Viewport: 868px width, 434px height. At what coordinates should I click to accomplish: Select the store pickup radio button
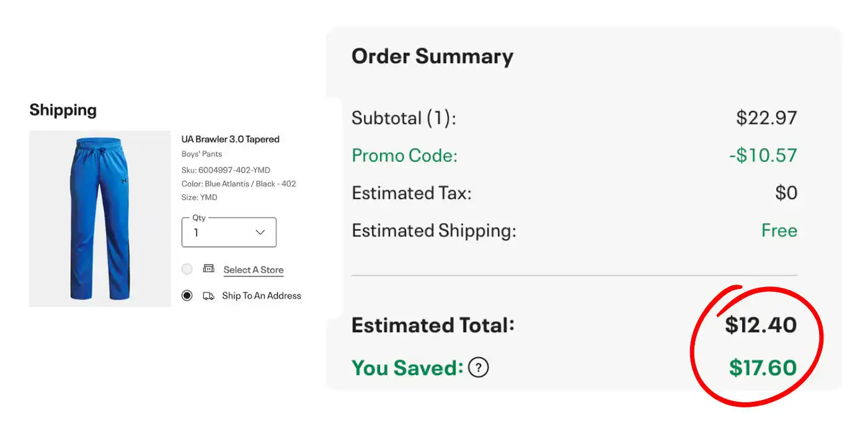point(187,269)
